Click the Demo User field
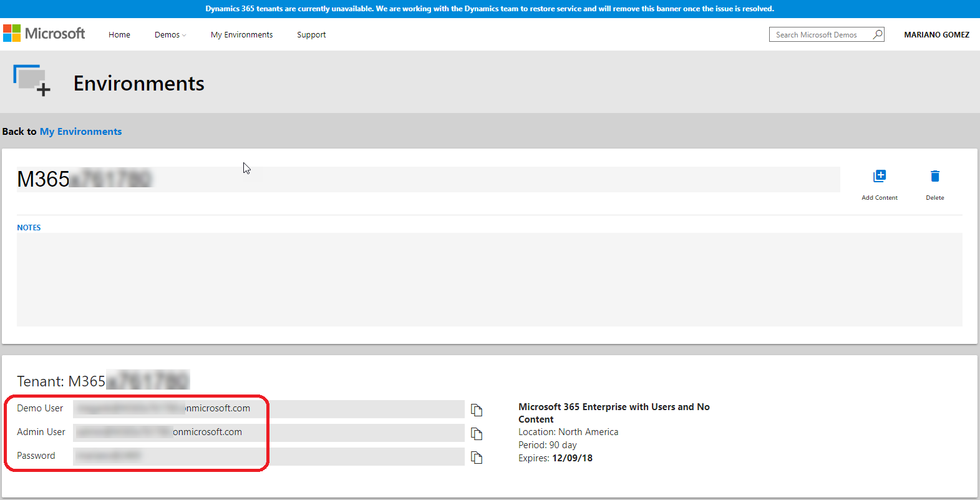980x500 pixels. tap(269, 409)
